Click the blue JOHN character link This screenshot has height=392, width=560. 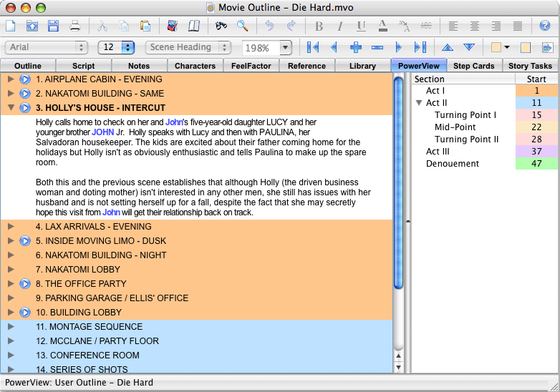[103, 132]
